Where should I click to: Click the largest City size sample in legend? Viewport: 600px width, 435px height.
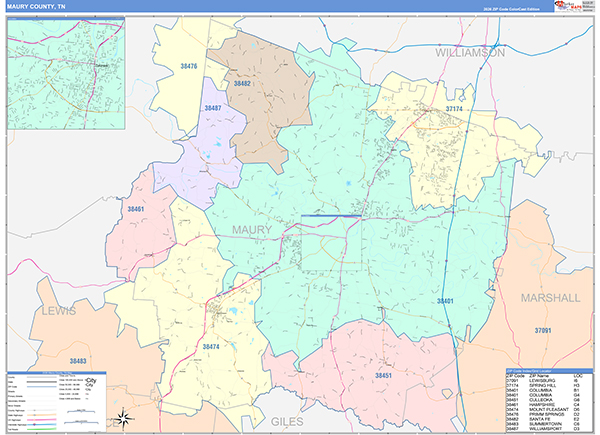pyautogui.click(x=91, y=380)
